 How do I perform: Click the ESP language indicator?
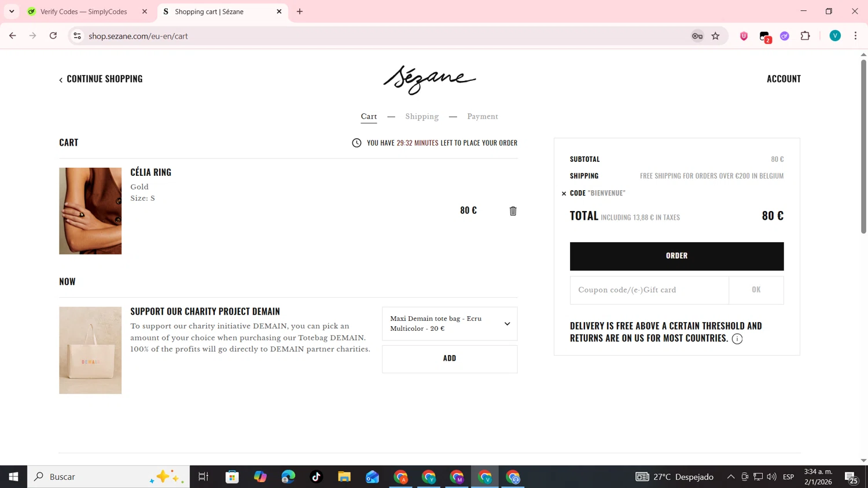tap(788, 477)
